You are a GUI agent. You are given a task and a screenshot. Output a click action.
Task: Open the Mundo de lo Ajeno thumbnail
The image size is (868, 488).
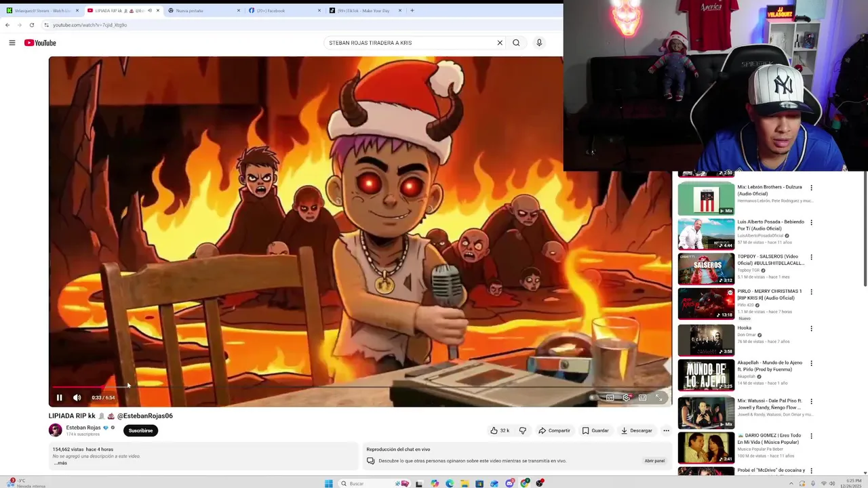(x=706, y=375)
